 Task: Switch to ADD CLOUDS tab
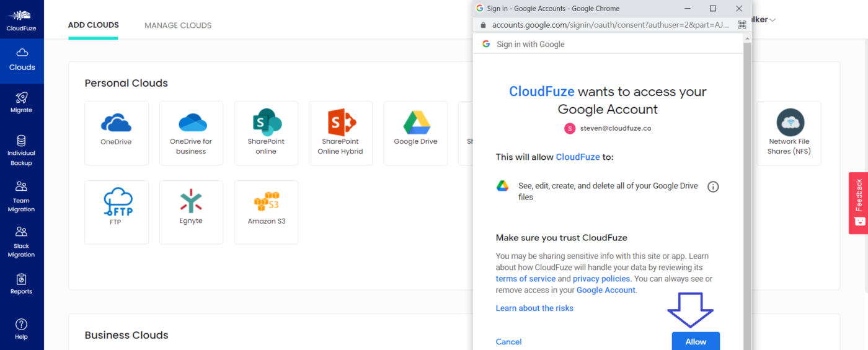tap(94, 25)
